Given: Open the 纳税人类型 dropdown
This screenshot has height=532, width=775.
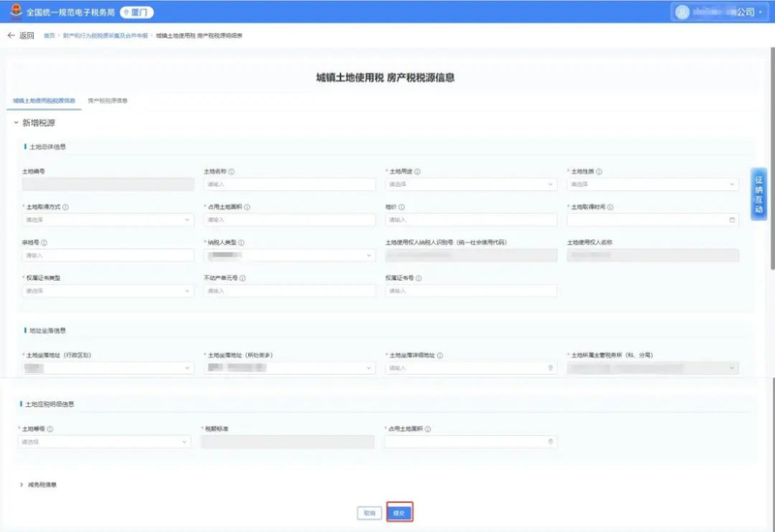Looking at the screenshot, I should coord(290,256).
